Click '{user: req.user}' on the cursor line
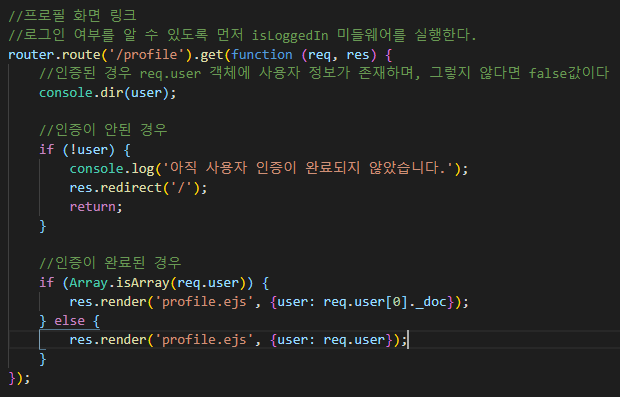Image resolution: width=620 pixels, height=397 pixels. click(x=331, y=340)
